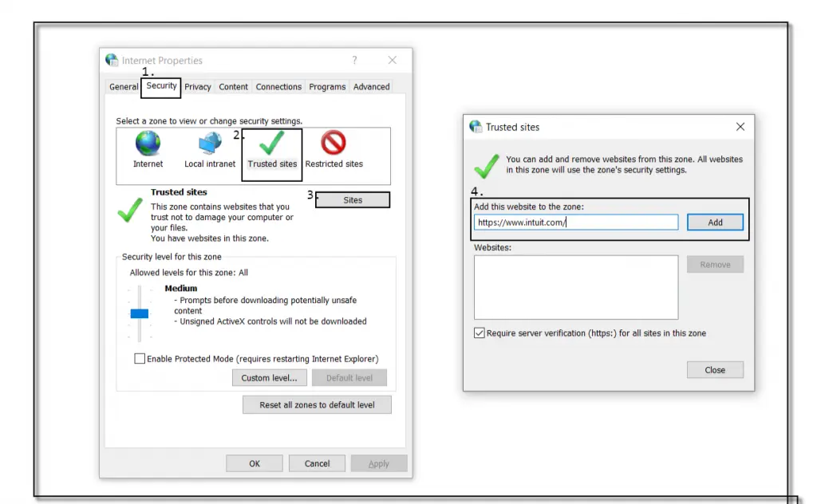Switch to the Content tab
Screen dimensions: 817x504
coord(234,87)
